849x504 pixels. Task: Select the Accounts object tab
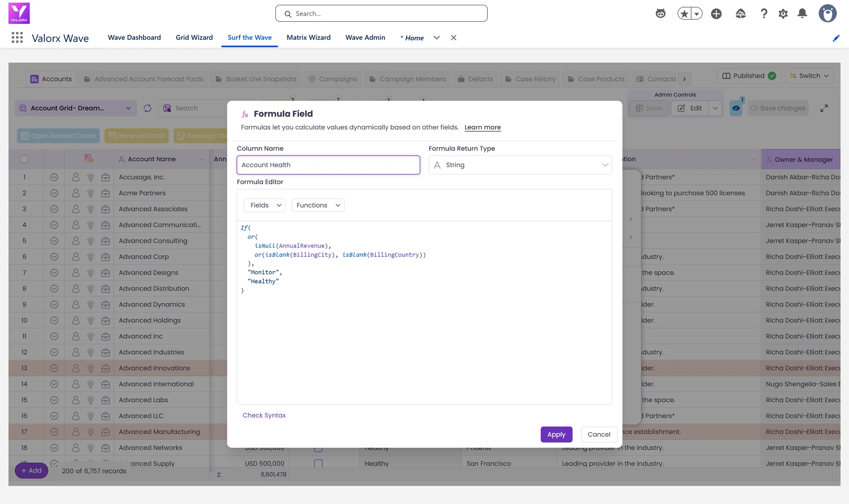[x=51, y=79]
